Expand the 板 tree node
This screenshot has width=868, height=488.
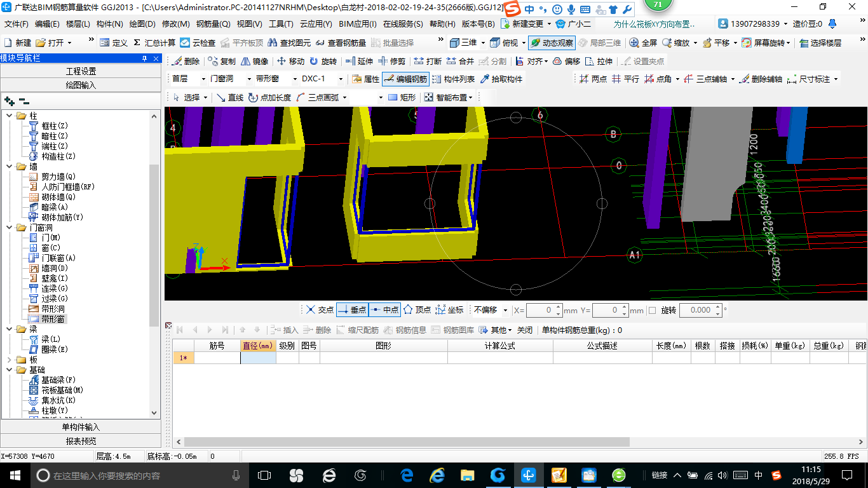click(x=10, y=360)
